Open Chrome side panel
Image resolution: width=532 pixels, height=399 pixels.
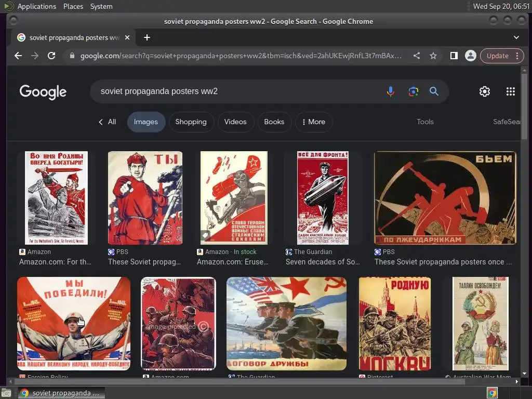[454, 56]
